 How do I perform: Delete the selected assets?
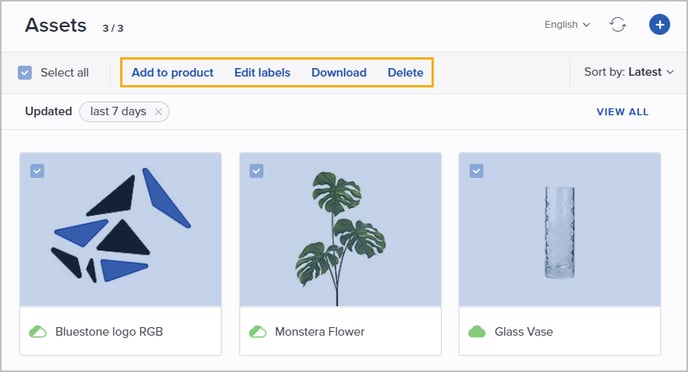click(x=405, y=72)
